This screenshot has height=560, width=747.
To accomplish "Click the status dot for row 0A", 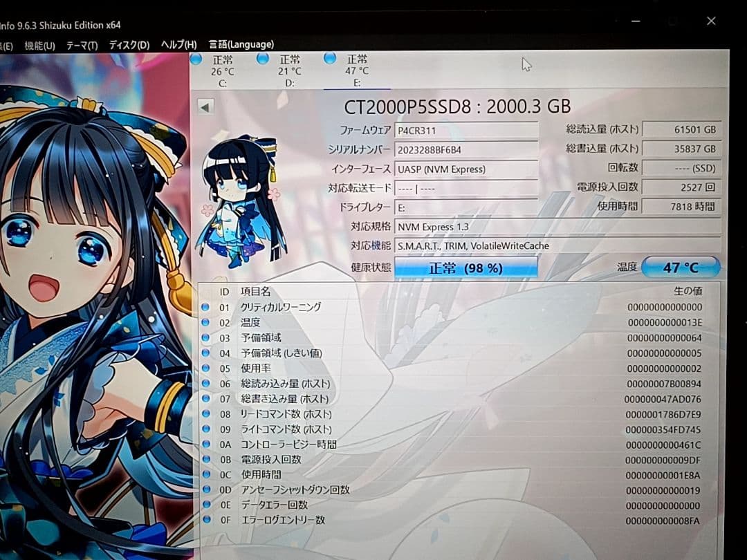I will coord(206,444).
